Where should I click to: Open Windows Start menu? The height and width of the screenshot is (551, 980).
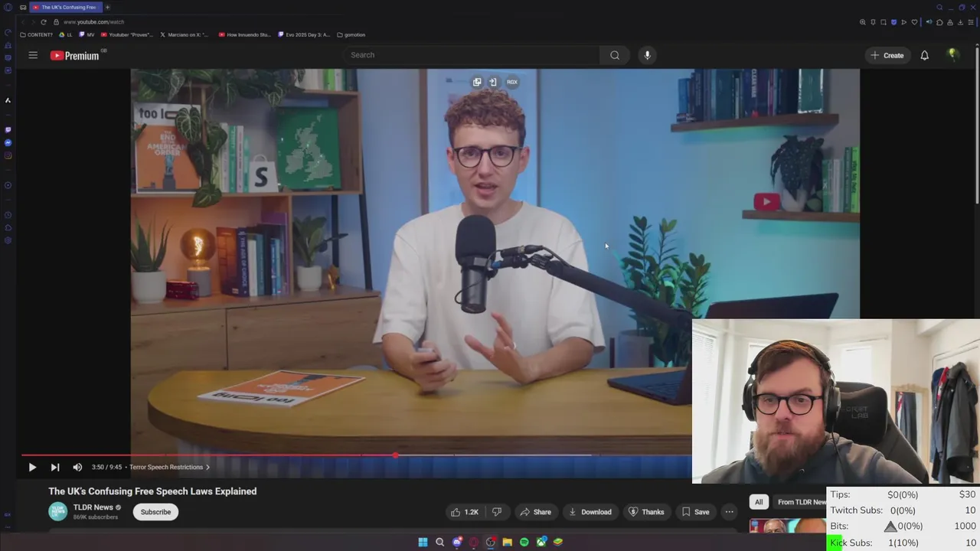click(x=423, y=542)
